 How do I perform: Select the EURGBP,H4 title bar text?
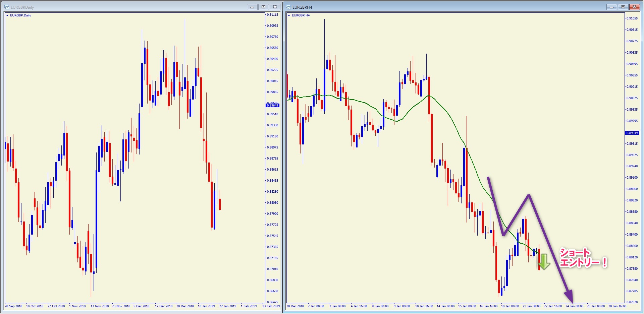[x=302, y=7]
